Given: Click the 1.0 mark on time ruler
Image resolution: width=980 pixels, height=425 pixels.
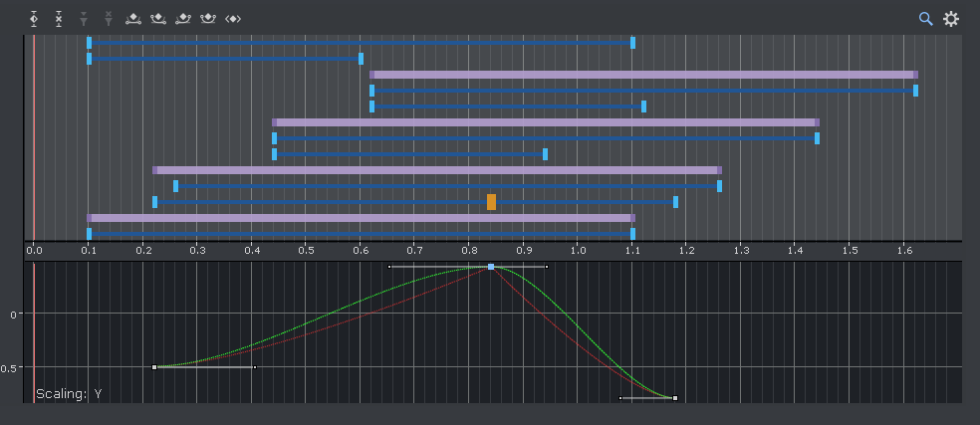Looking at the screenshot, I should (x=578, y=249).
